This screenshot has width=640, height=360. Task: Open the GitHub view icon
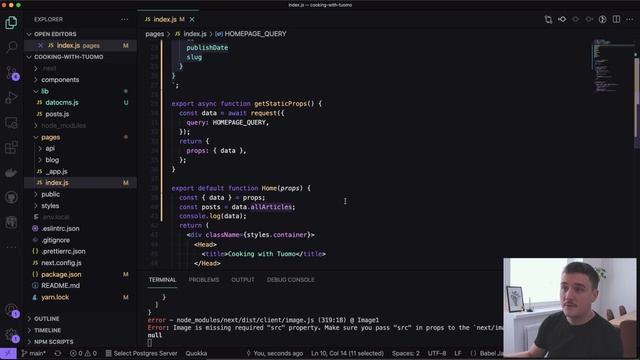click(x=11, y=198)
